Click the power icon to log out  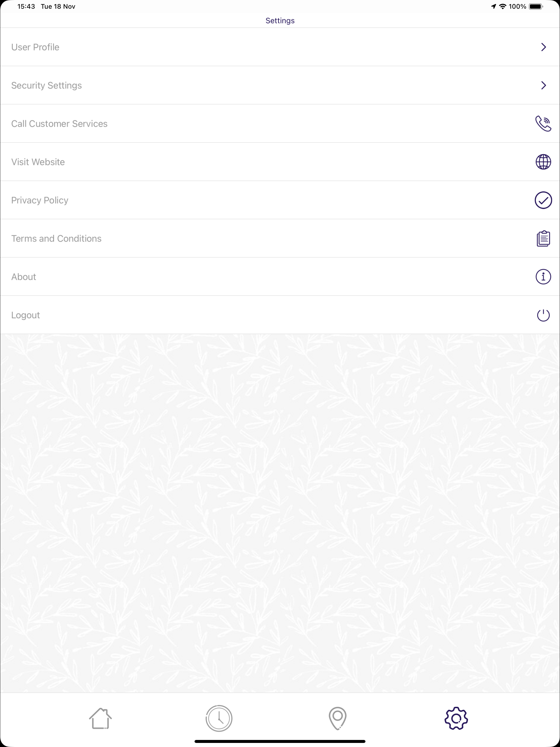click(x=543, y=315)
